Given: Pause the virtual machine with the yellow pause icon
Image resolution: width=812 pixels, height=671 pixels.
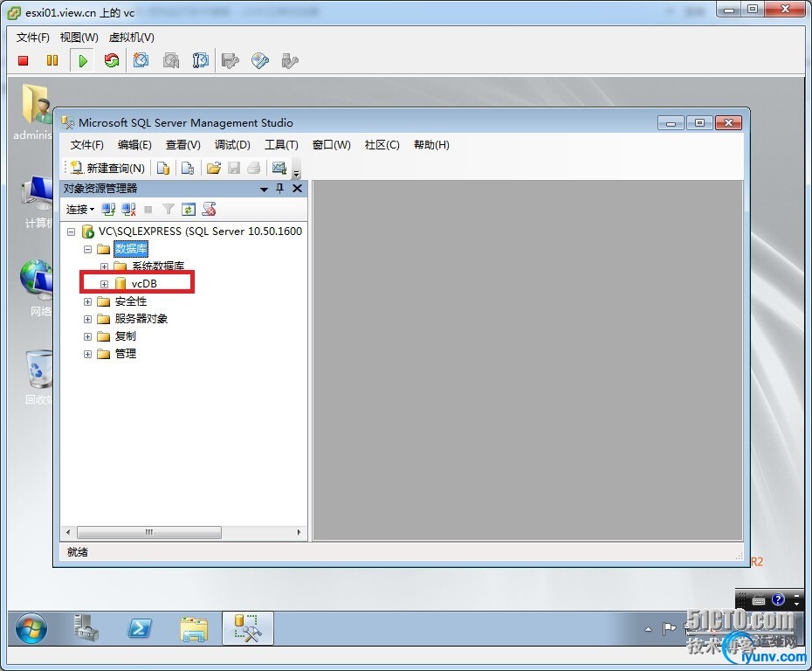Looking at the screenshot, I should click(52, 60).
